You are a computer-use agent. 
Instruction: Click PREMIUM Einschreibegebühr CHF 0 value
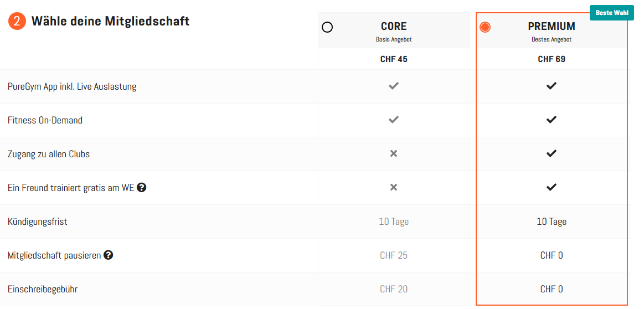[552, 289]
